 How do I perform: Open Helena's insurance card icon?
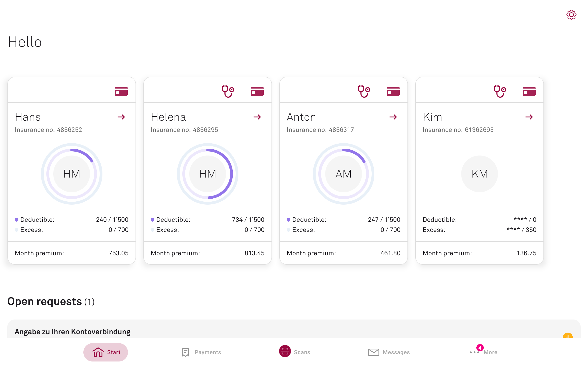coord(257,91)
